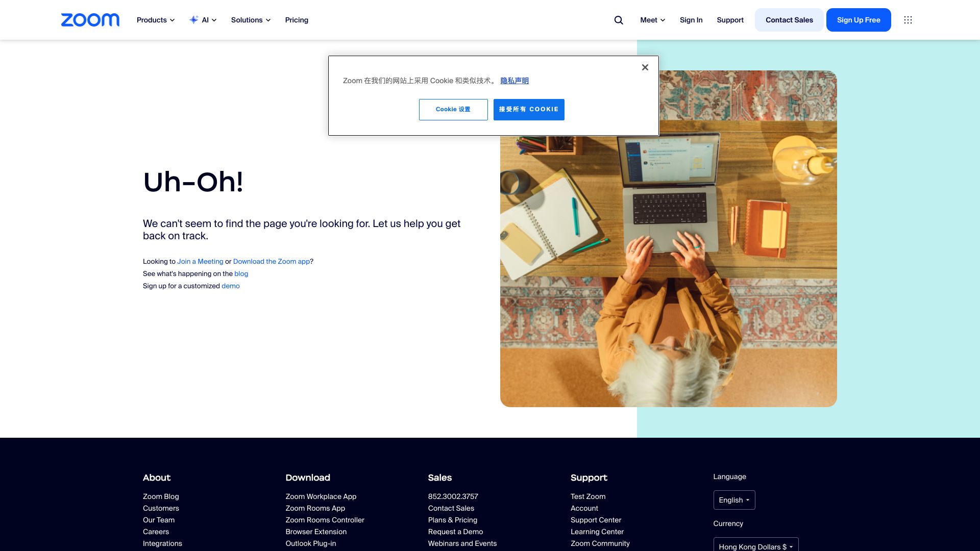The height and width of the screenshot is (551, 980).
Task: Open Our Team footer link
Action: (x=159, y=520)
